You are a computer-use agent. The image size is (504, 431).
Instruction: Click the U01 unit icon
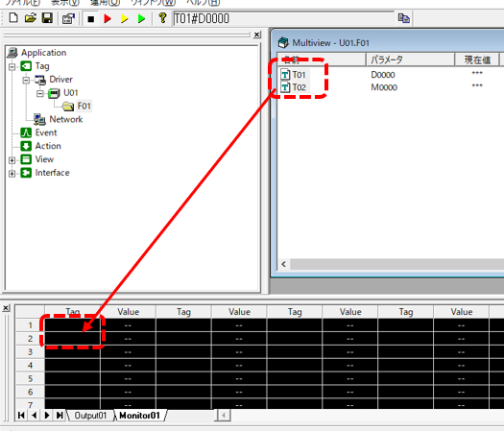(54, 93)
